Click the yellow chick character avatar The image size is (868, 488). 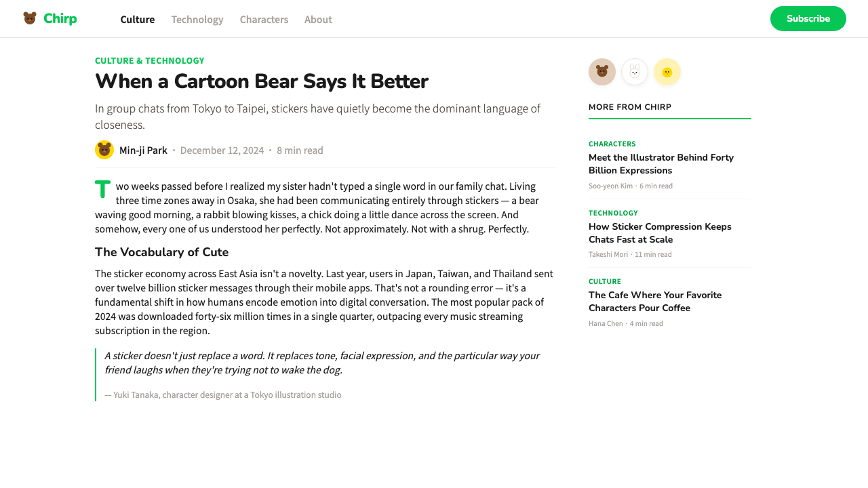point(667,72)
